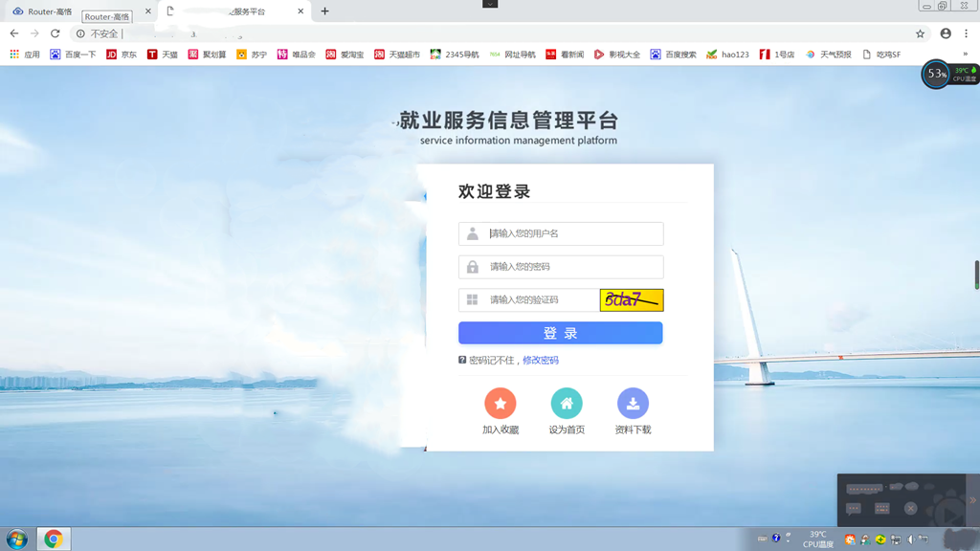Focus the verification code input field

tap(528, 299)
